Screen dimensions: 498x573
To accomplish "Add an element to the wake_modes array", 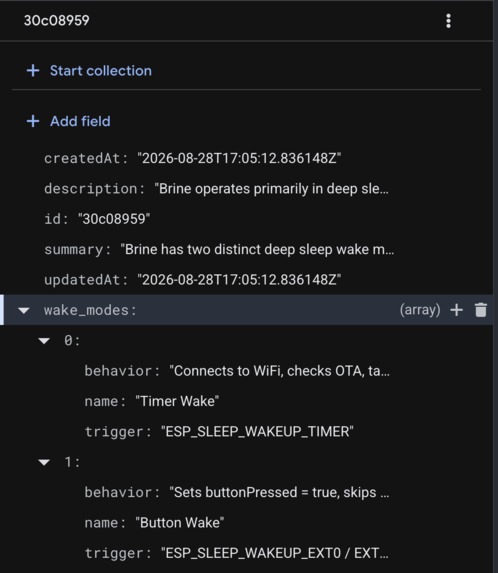I will (457, 310).
